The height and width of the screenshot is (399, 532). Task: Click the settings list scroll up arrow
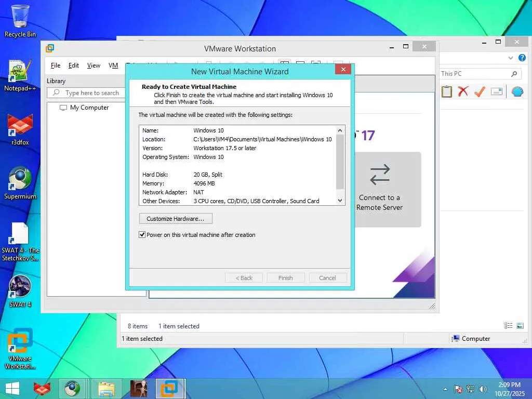[x=340, y=130]
